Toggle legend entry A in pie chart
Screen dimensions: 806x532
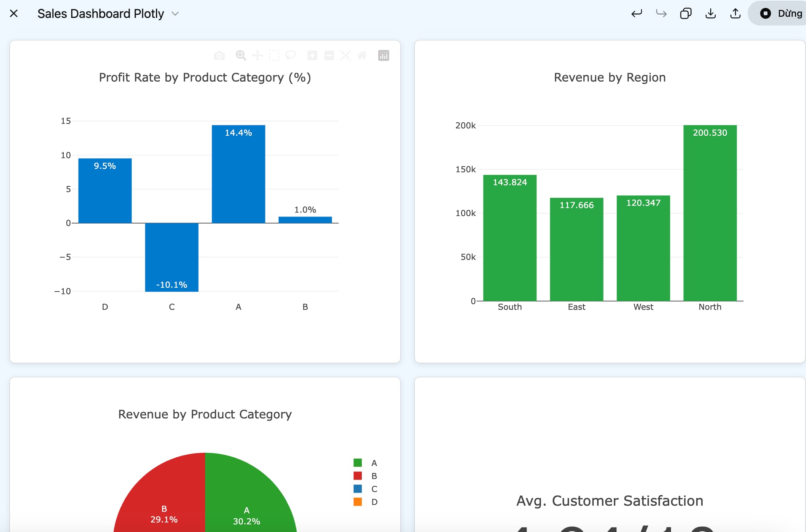click(365, 463)
